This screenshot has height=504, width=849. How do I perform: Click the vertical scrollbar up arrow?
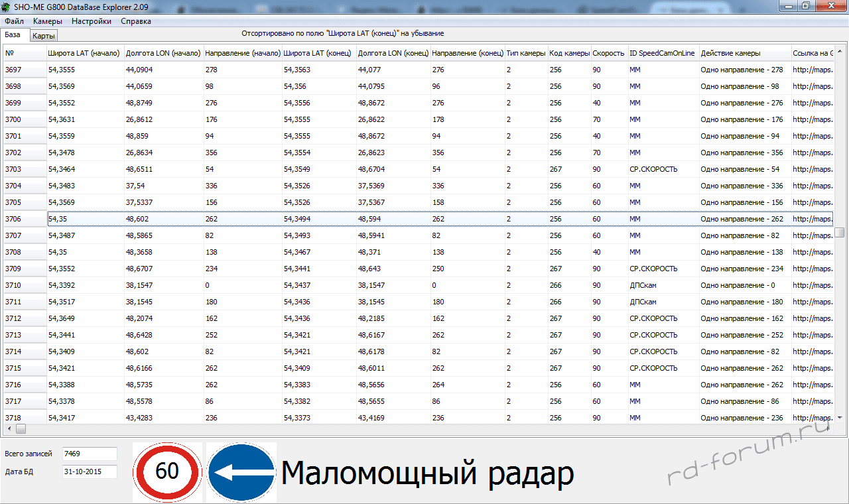point(840,50)
